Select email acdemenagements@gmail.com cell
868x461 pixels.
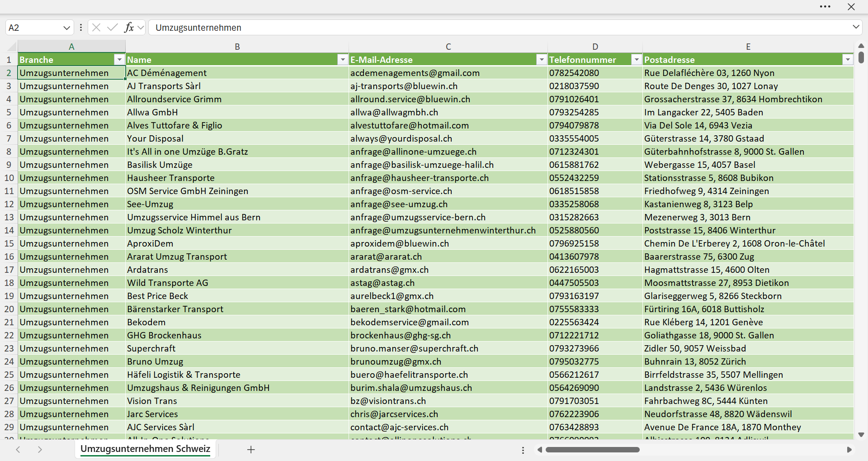pyautogui.click(x=448, y=73)
